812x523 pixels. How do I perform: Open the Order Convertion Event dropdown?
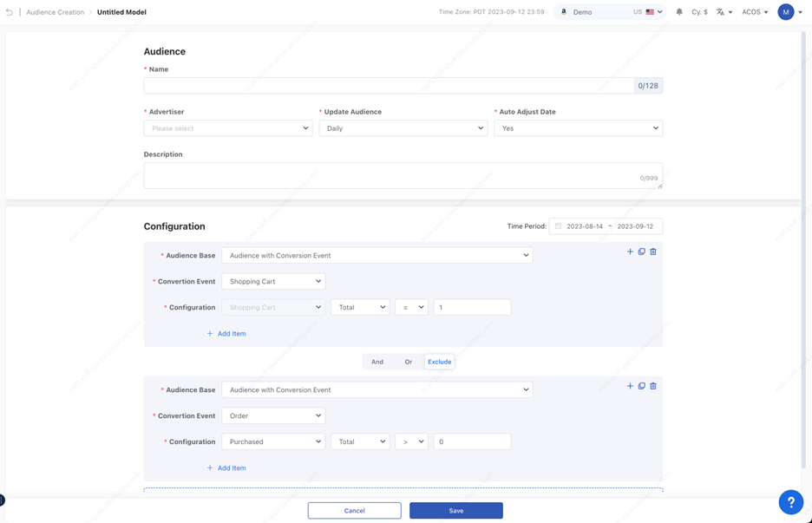(x=273, y=415)
